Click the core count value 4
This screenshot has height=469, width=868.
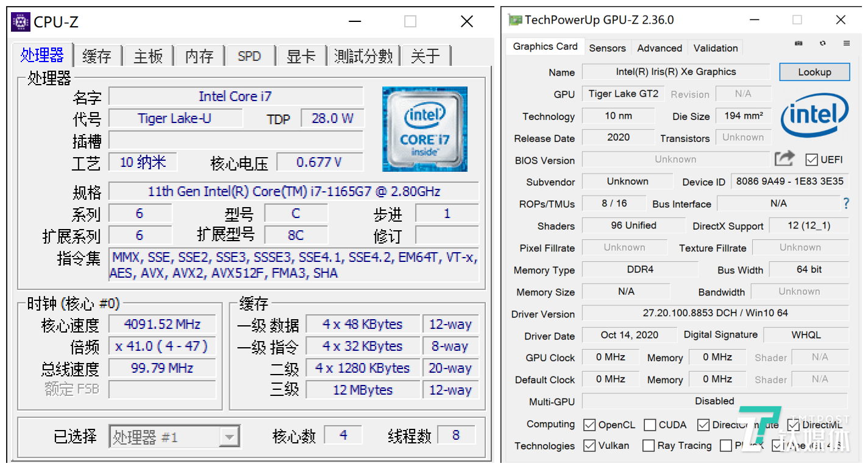(344, 435)
